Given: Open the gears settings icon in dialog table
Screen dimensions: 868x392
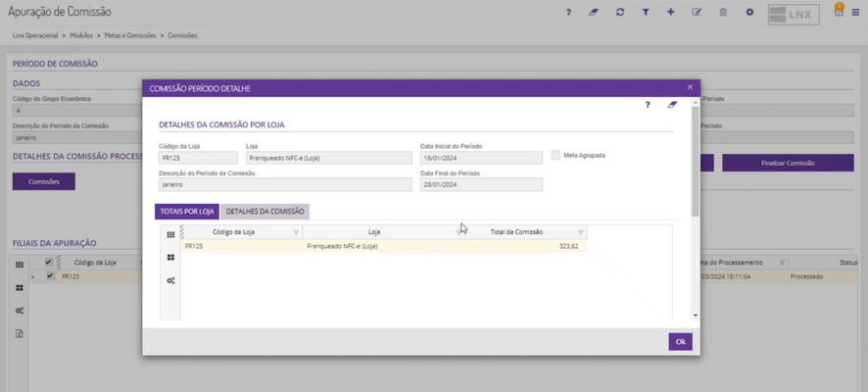Looking at the screenshot, I should (170, 280).
